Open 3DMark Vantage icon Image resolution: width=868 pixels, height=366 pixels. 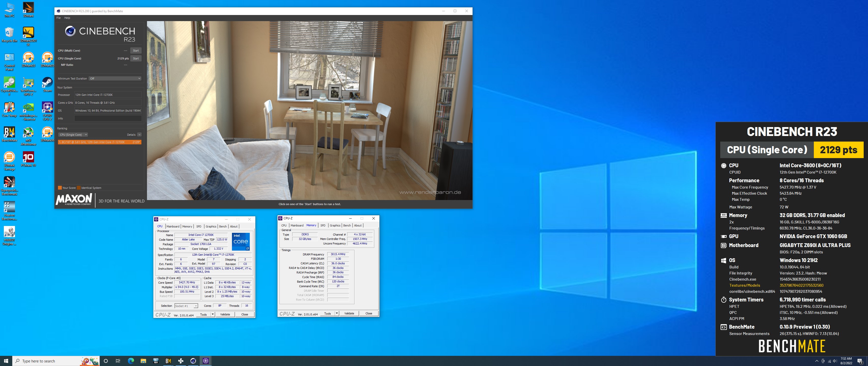[x=9, y=161]
